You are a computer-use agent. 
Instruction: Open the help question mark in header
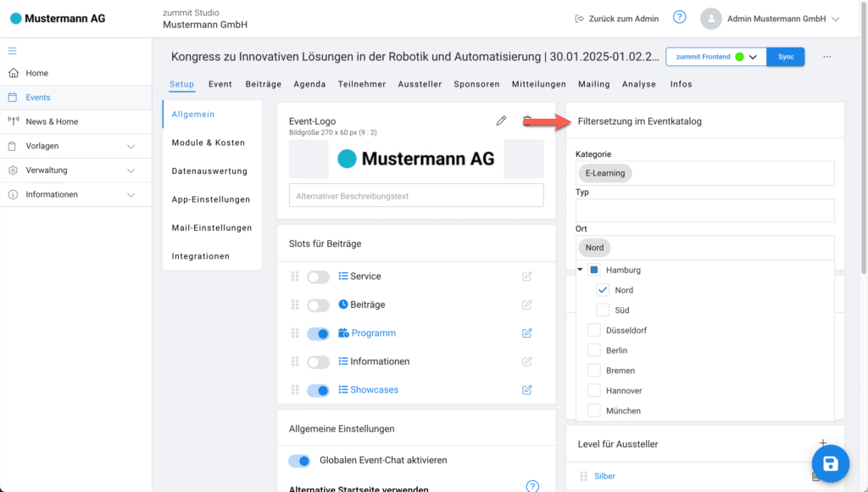click(x=679, y=18)
